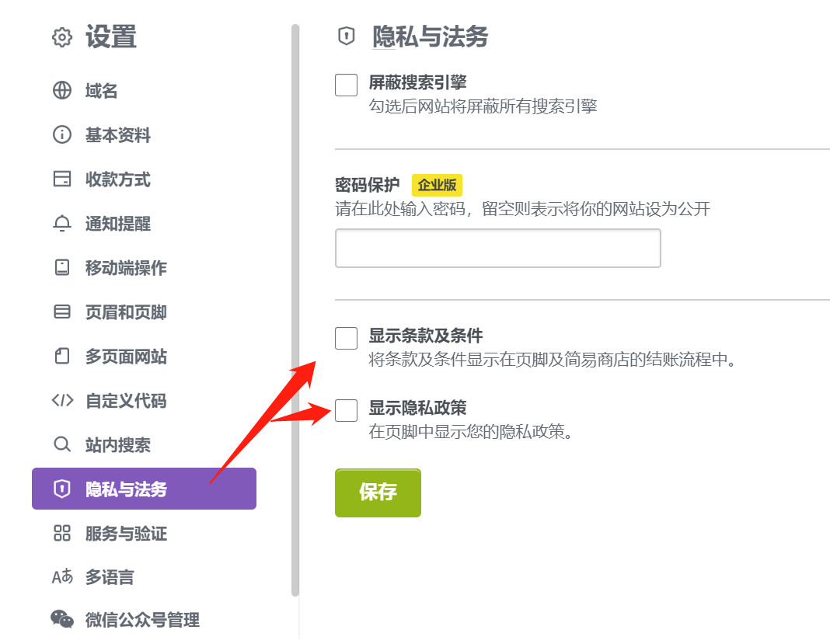Click the language icon for 多语言
Viewport: 830px width, 644px height.
click(62, 576)
